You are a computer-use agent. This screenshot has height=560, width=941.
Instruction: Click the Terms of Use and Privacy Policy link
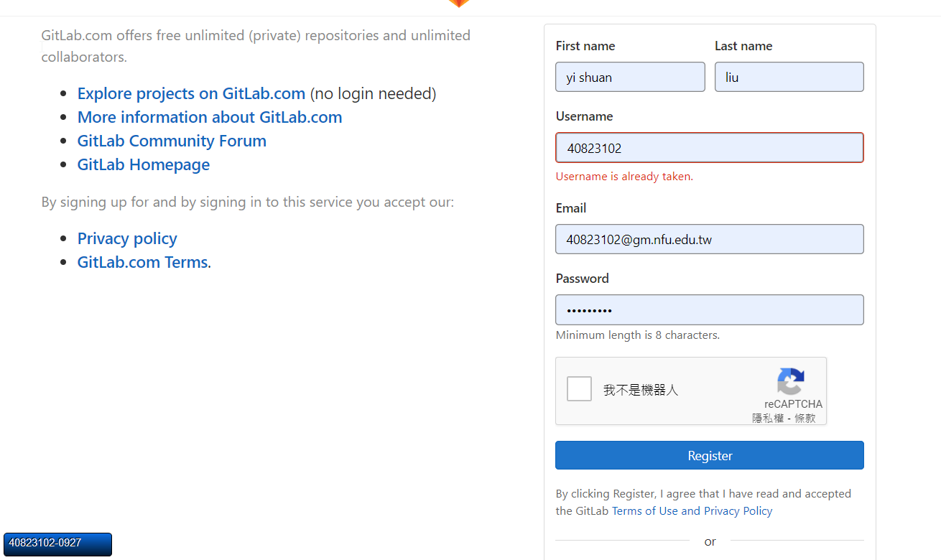tap(692, 511)
